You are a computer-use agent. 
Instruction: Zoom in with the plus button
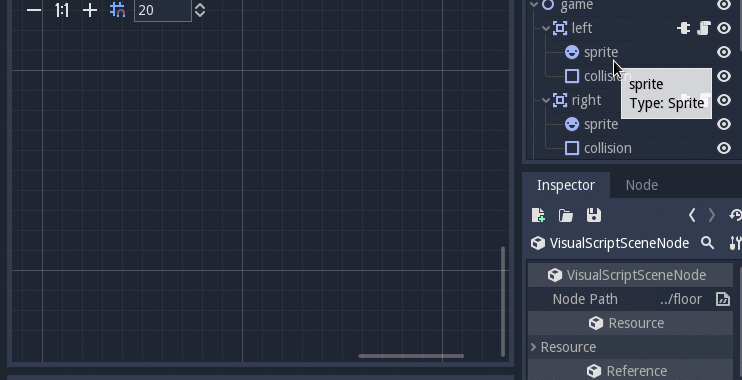click(90, 10)
